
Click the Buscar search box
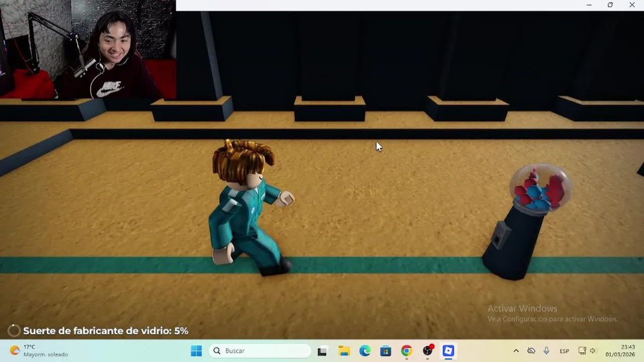click(260, 351)
